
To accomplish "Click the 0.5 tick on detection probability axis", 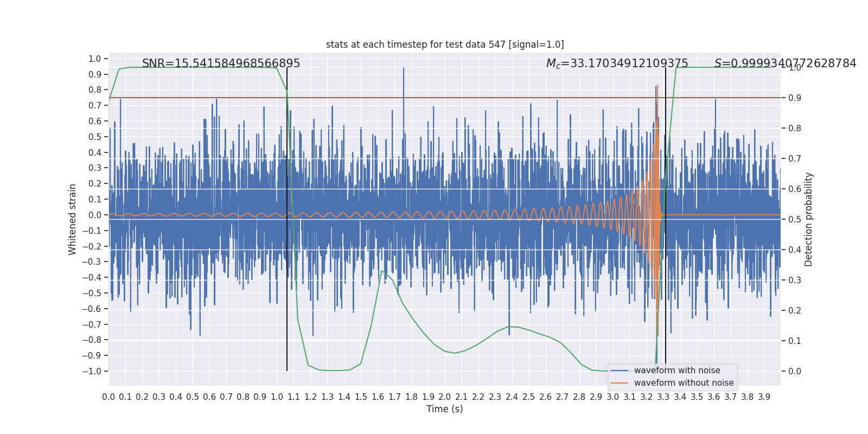I will pyautogui.click(x=794, y=219).
